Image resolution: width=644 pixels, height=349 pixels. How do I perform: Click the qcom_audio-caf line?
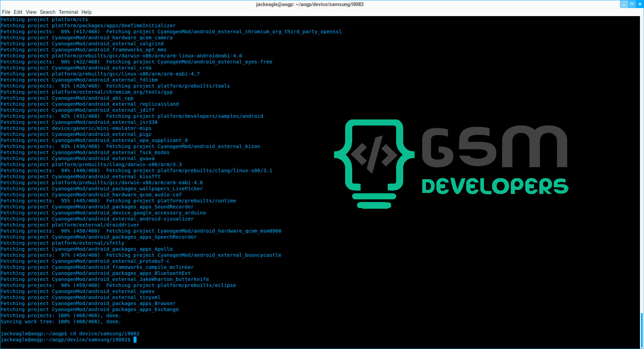[91, 195]
